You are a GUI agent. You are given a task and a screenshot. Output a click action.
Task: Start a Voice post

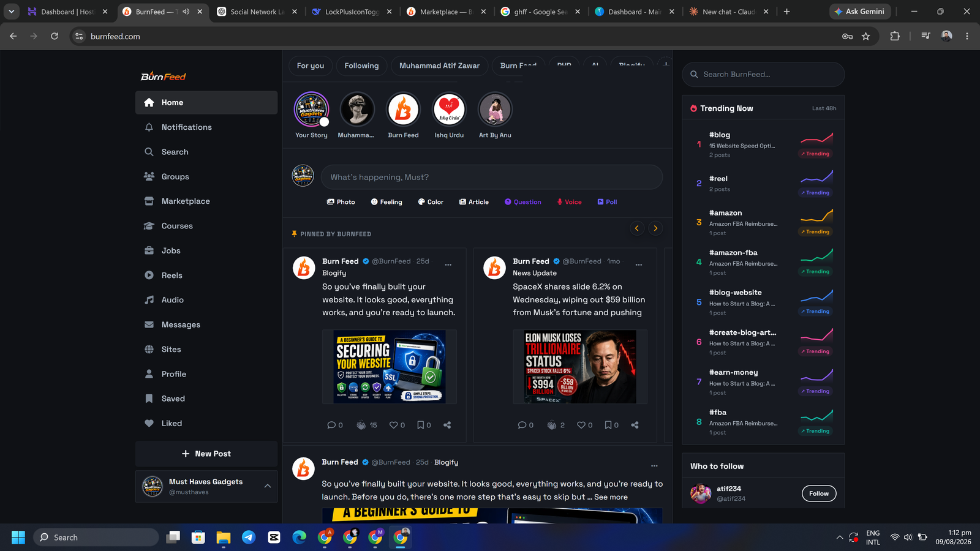coord(569,202)
